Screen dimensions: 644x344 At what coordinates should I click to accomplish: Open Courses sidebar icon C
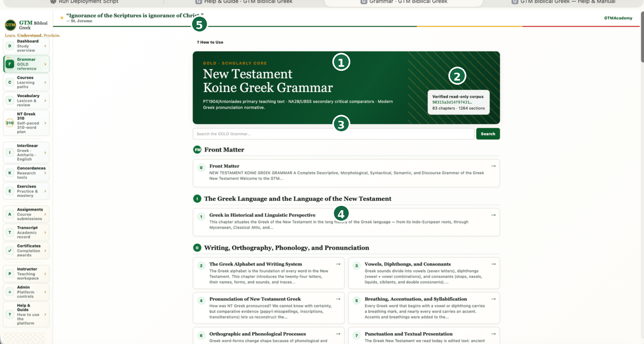10,82
